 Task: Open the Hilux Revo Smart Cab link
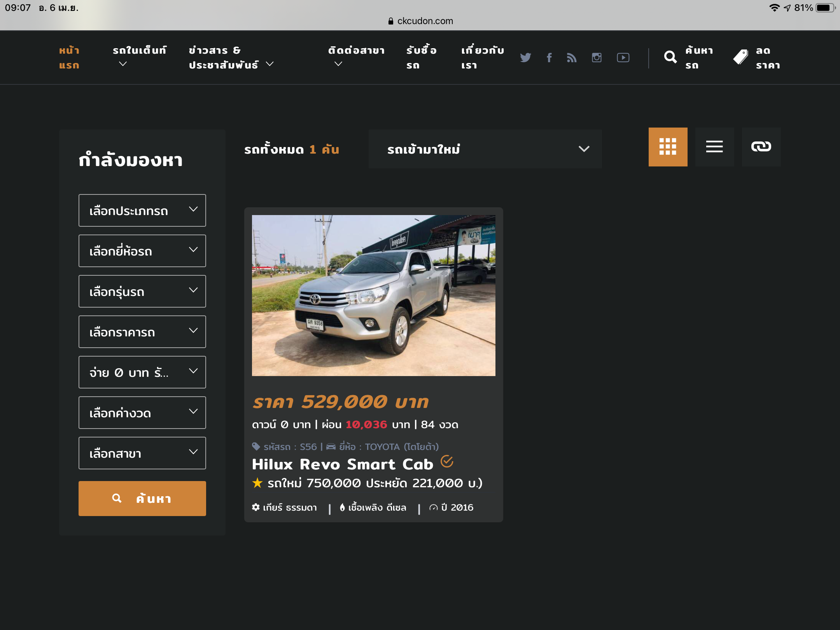coord(342,464)
